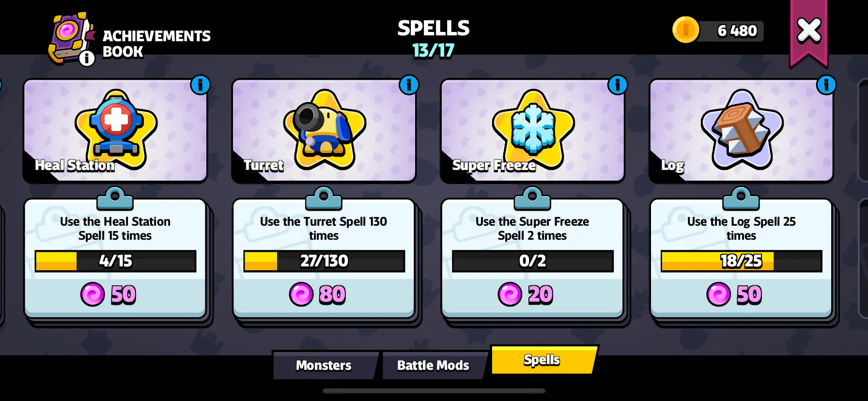Open info for the Turret spell

tap(409, 85)
